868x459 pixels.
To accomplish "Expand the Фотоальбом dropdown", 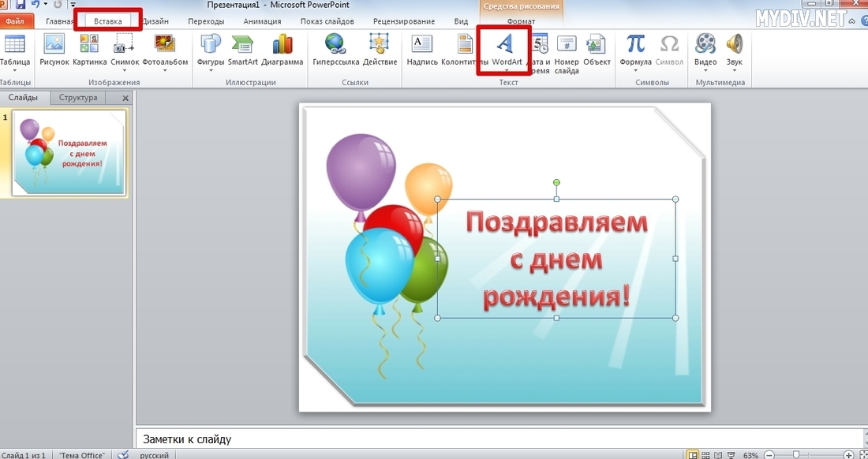I will point(165,70).
